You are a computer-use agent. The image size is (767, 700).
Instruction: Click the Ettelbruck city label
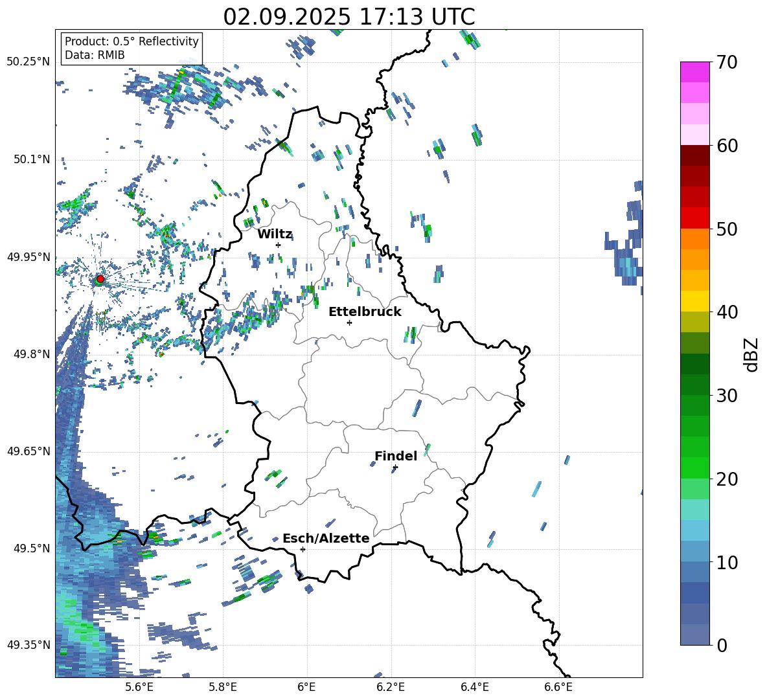pos(365,312)
